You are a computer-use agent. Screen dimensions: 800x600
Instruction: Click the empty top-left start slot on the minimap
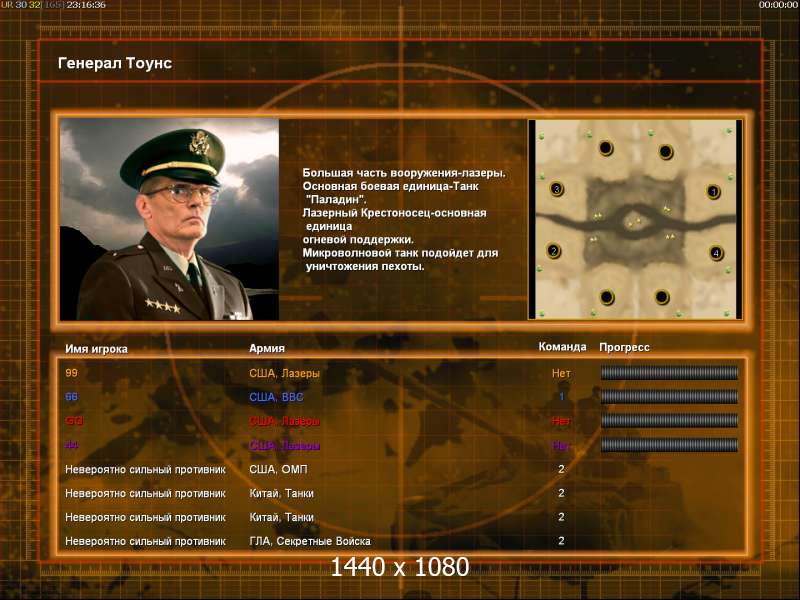[605, 149]
